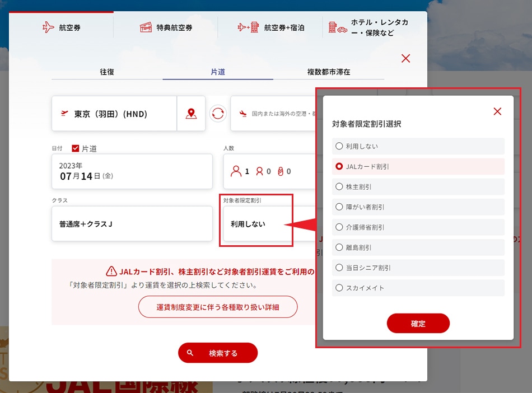532x393 pixels.
Task: Open the 航空券+宿泊 package tab
Action: click(270, 27)
